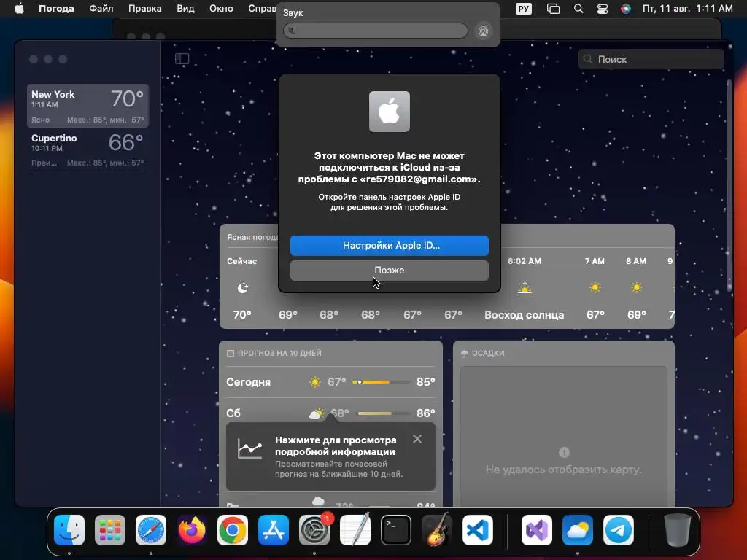747x560 pixels.
Task: Click the AirPlay audio output icon
Action: (x=483, y=31)
